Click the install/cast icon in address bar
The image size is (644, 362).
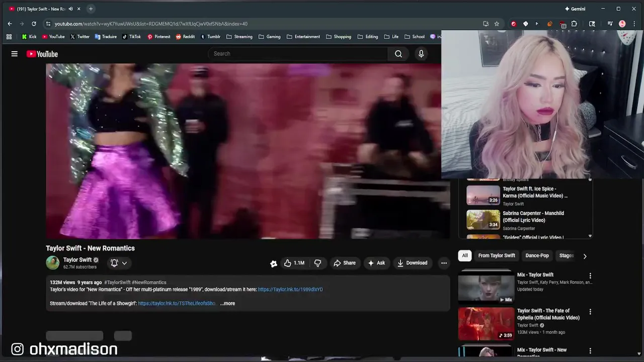pos(486,24)
